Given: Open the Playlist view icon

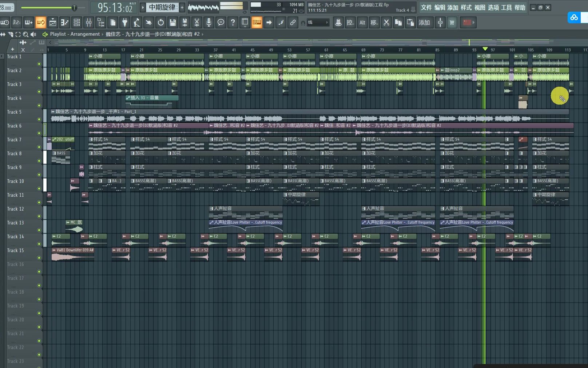Looking at the screenshot, I should pos(53,23).
